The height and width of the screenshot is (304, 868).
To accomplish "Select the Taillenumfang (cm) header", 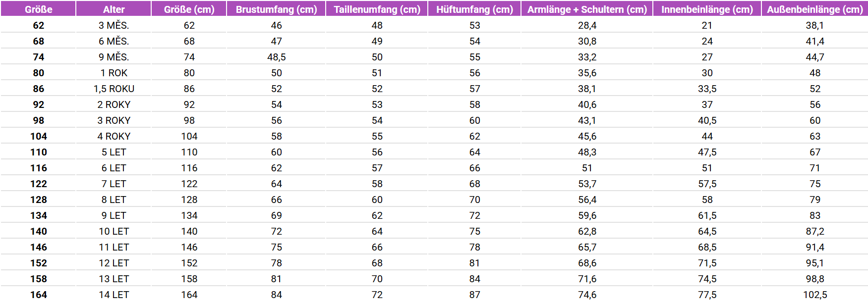I will 377,9.
